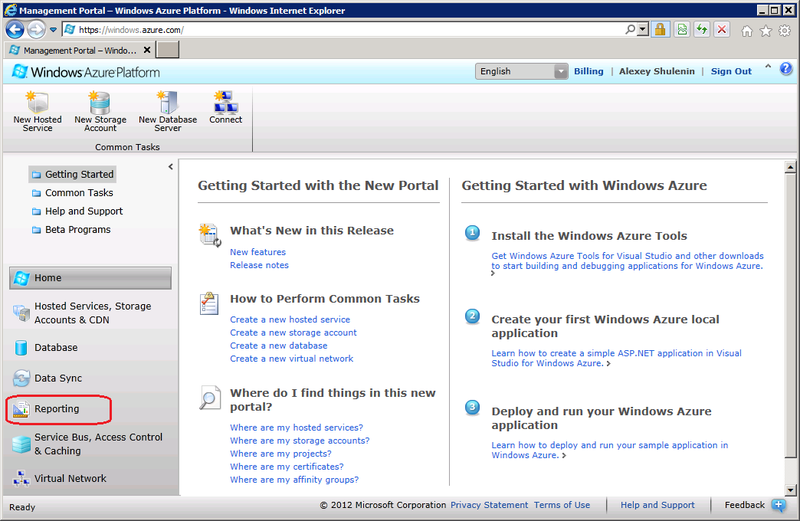Open Database section in navigation pane
The width and height of the screenshot is (800, 521).
pyautogui.click(x=56, y=348)
